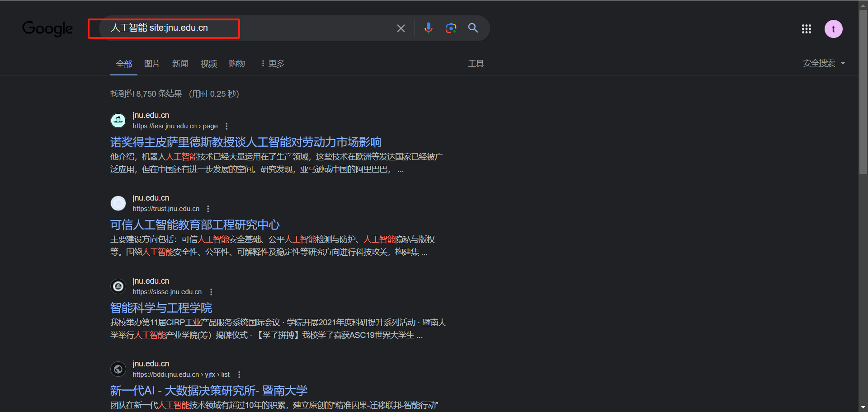868x412 pixels.
Task: Open result 新一代AI - 大数据决策研究所- 暨南大学
Action: pos(209,391)
